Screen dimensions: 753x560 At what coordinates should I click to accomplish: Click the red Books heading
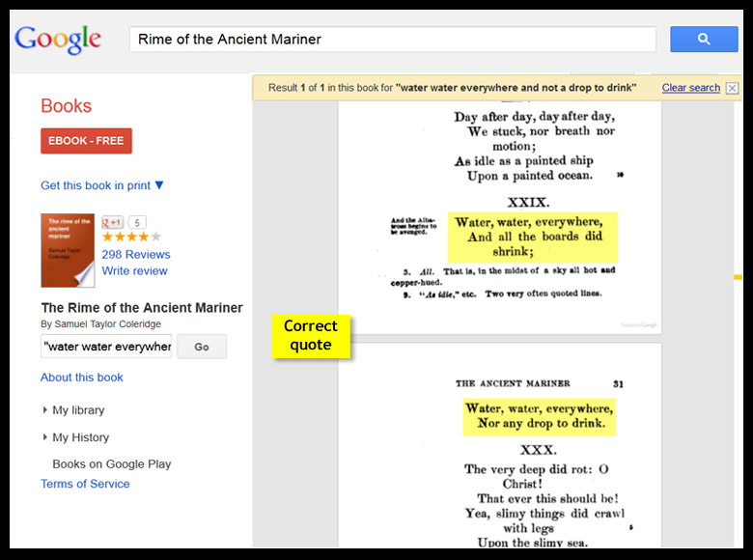tap(66, 106)
